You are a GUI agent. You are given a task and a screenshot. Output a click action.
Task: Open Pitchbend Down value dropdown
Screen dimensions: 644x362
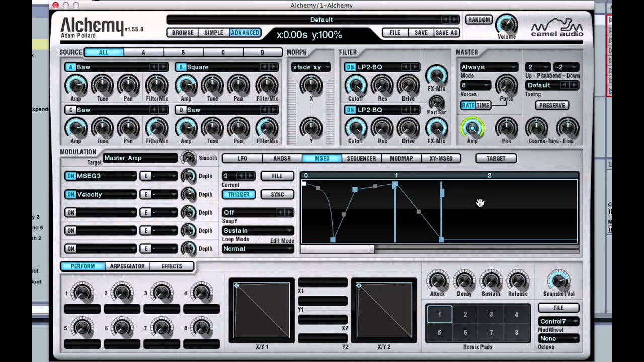[567, 67]
